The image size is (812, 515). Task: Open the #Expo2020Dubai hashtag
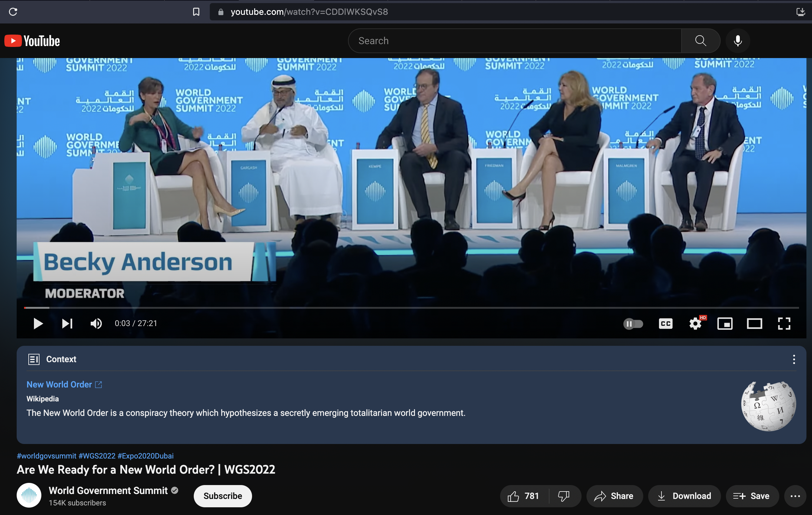[x=146, y=456]
